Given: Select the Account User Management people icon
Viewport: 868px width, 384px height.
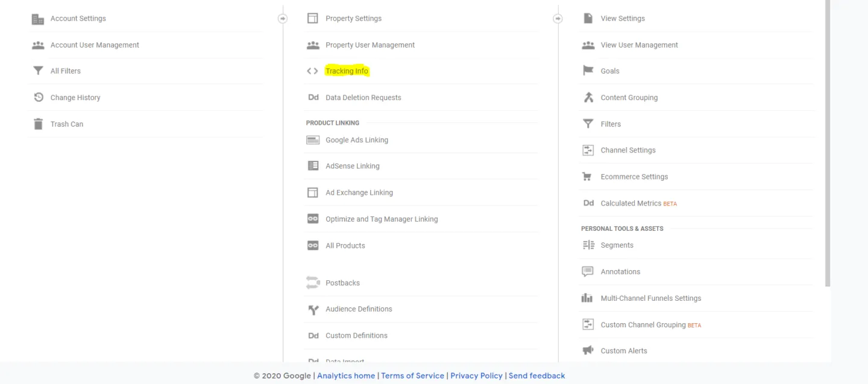Looking at the screenshot, I should click(37, 45).
